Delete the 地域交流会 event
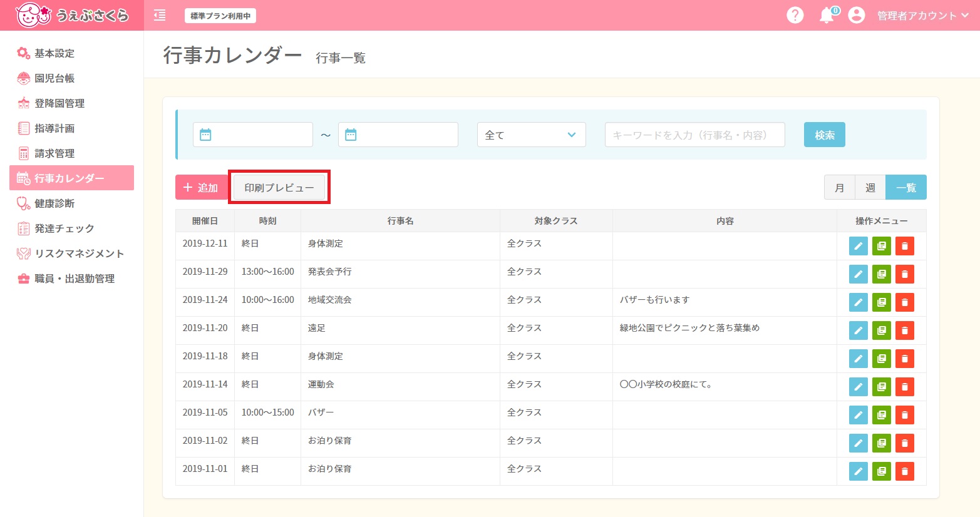The image size is (980, 517). pos(905,302)
